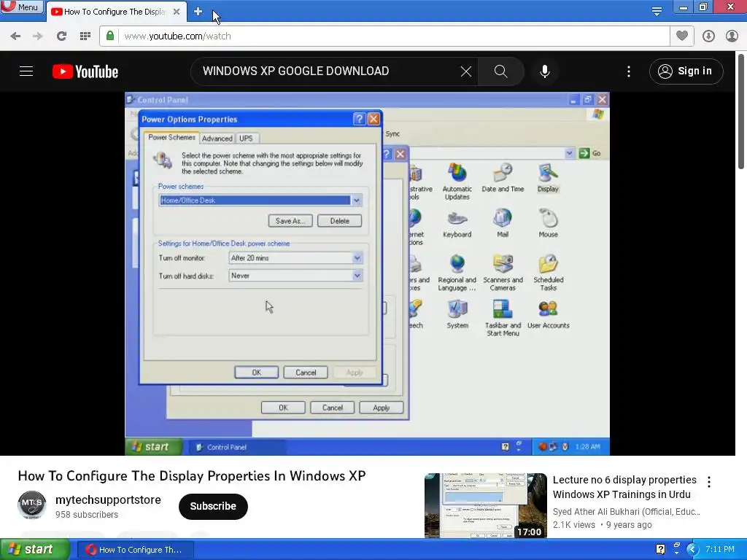This screenshot has width=747, height=560.
Task: Open options for Lecture no 6 video
Action: [709, 482]
